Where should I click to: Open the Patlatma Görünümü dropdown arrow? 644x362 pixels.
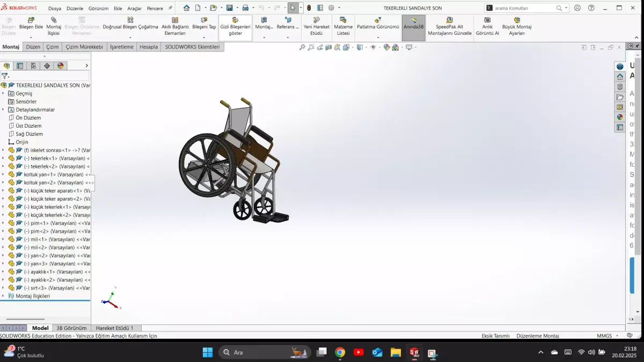tap(377, 36)
